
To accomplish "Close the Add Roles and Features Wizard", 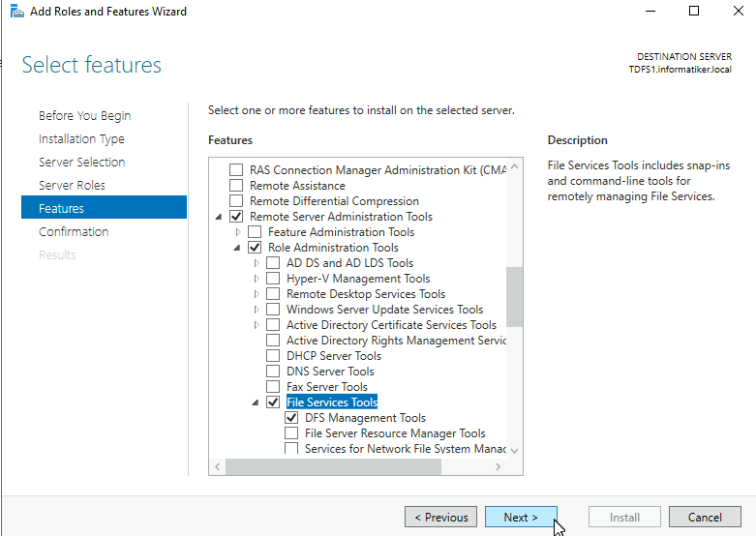I will pyautogui.click(x=739, y=11).
